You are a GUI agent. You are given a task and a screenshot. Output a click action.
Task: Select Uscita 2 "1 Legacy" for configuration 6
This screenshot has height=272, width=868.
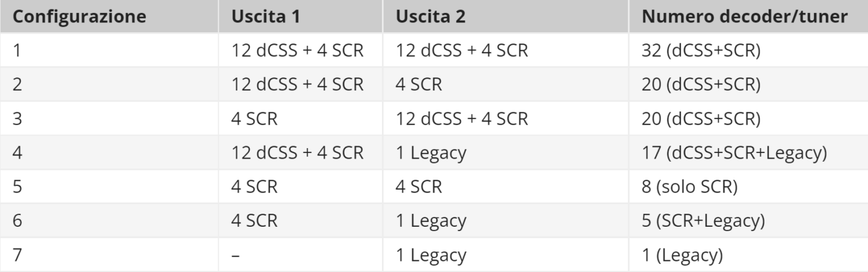tap(430, 221)
